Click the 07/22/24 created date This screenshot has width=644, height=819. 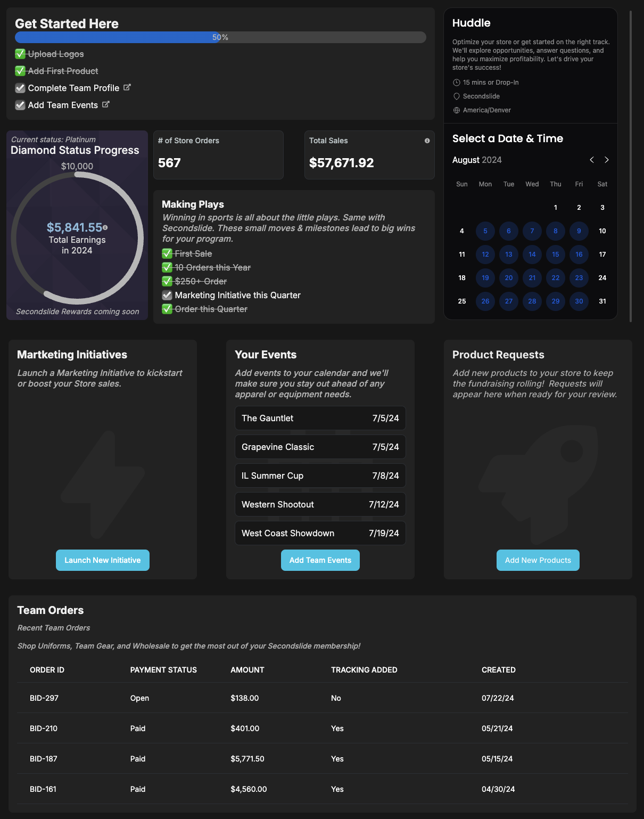click(x=498, y=698)
